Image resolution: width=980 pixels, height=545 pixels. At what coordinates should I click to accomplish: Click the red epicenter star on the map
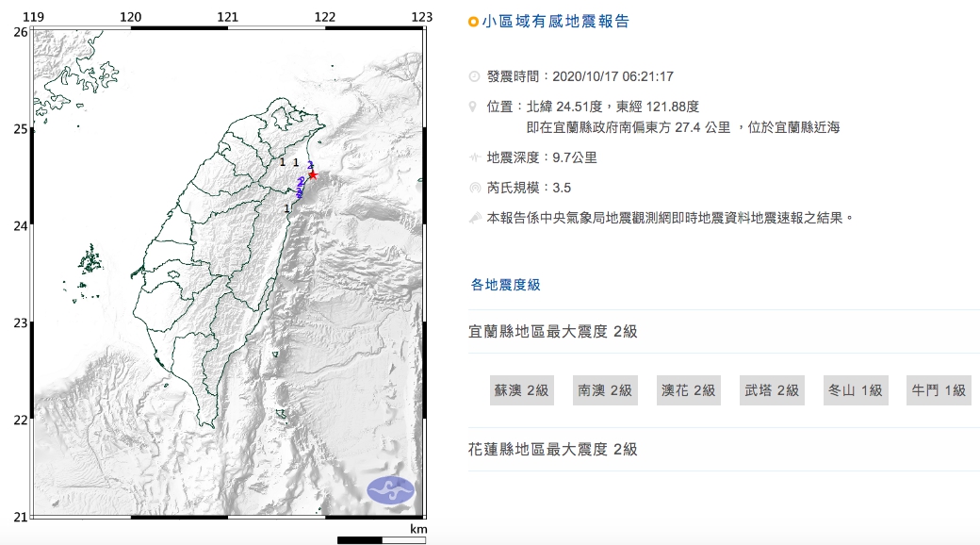point(313,174)
